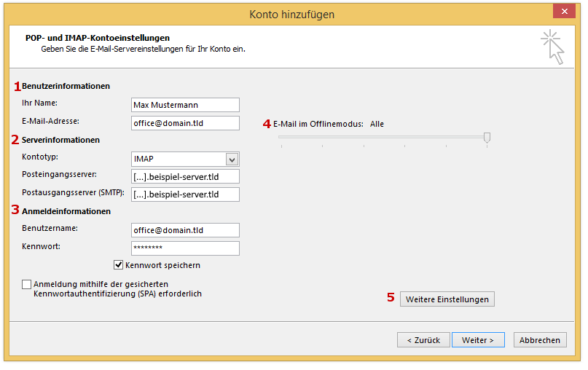Viewport: 588px width, 370px height.
Task: Close the Konto hinzufügen dialog
Action: coord(564,11)
